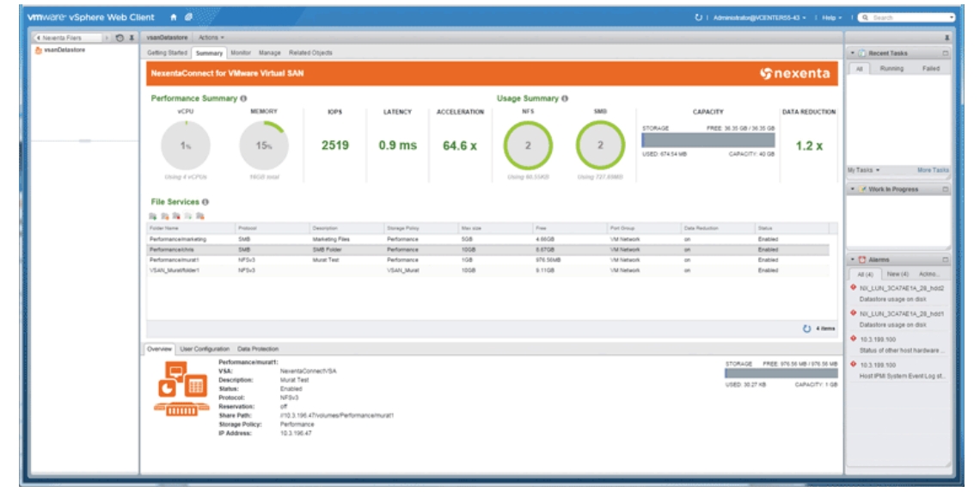Select the Overview tab

tap(159, 349)
